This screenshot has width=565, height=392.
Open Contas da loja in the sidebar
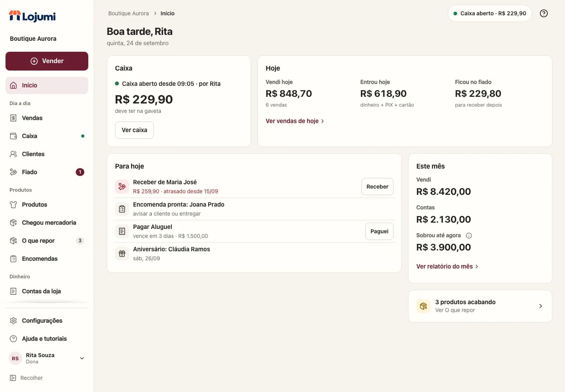[x=47, y=291]
